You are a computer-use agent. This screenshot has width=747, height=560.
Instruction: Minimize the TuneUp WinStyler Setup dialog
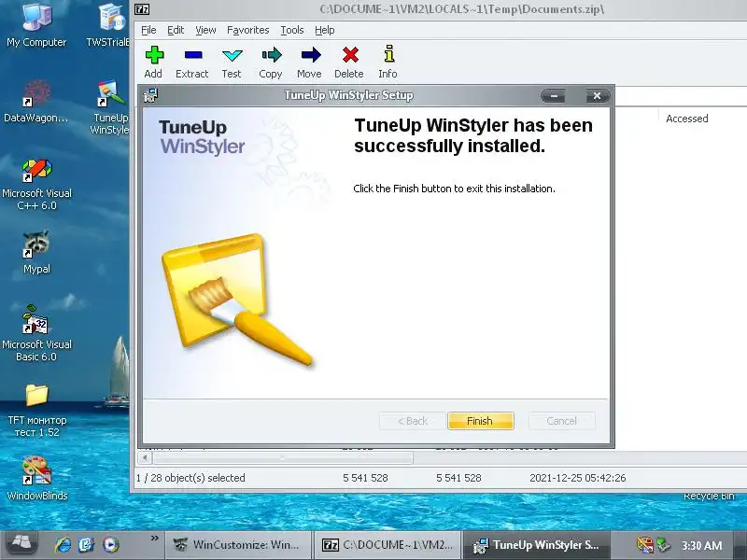coord(554,96)
